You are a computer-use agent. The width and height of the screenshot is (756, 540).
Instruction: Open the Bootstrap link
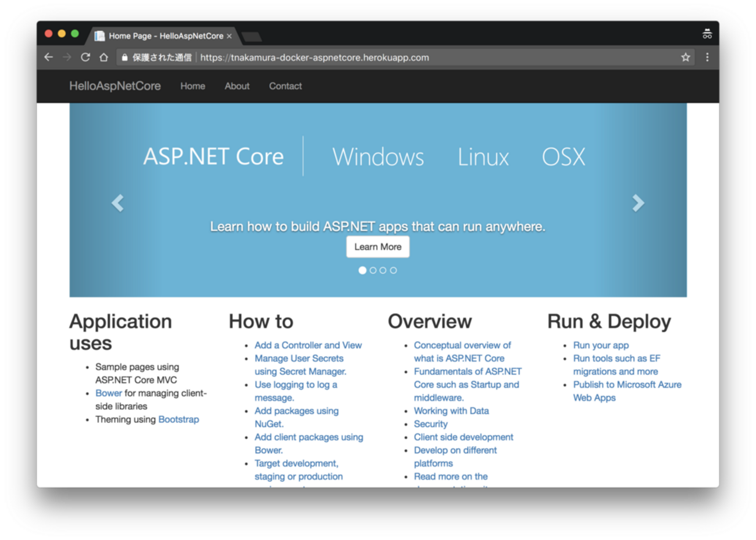point(179,419)
